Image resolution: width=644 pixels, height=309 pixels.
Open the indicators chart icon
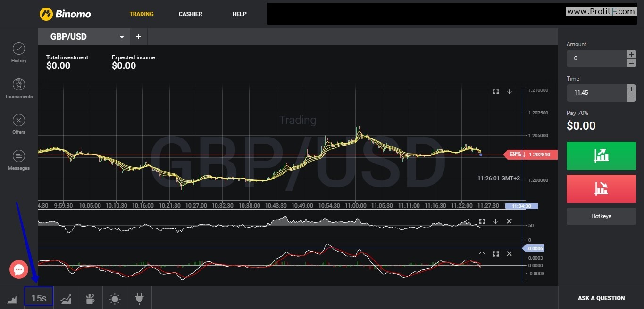(66, 298)
